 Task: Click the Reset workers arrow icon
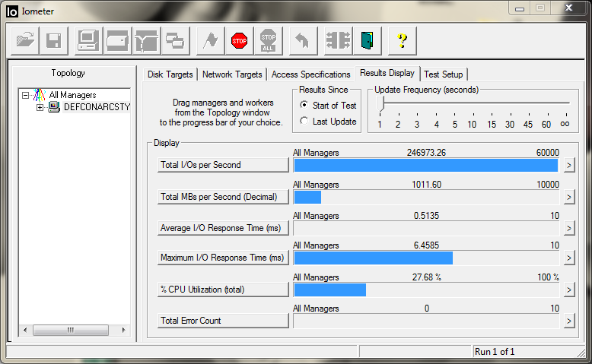pyautogui.click(x=302, y=40)
